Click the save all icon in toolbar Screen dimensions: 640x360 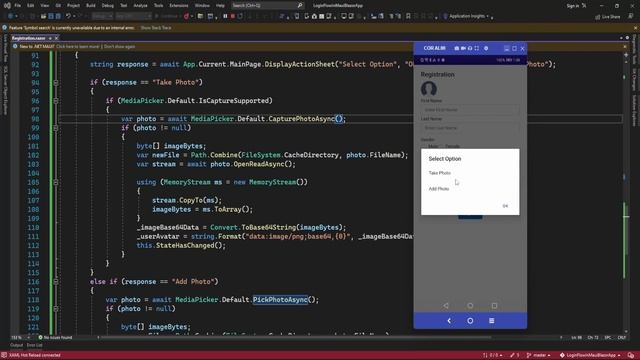(58, 16)
